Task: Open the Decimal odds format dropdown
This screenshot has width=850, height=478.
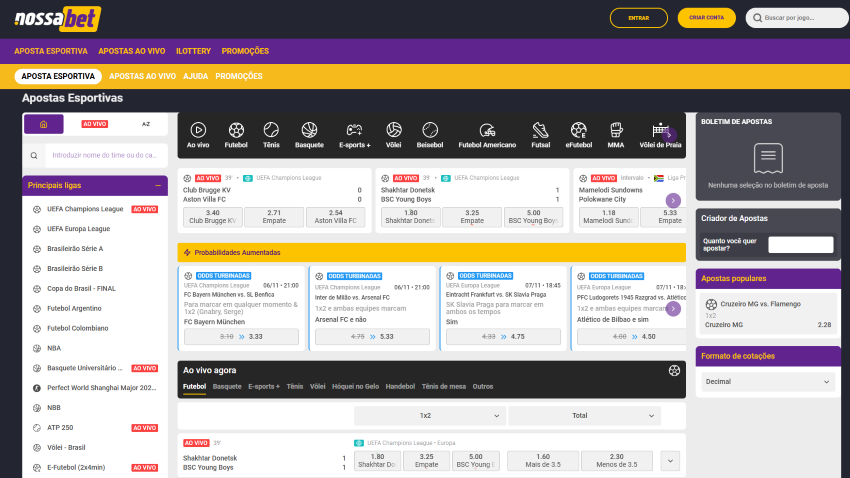Action: click(767, 382)
